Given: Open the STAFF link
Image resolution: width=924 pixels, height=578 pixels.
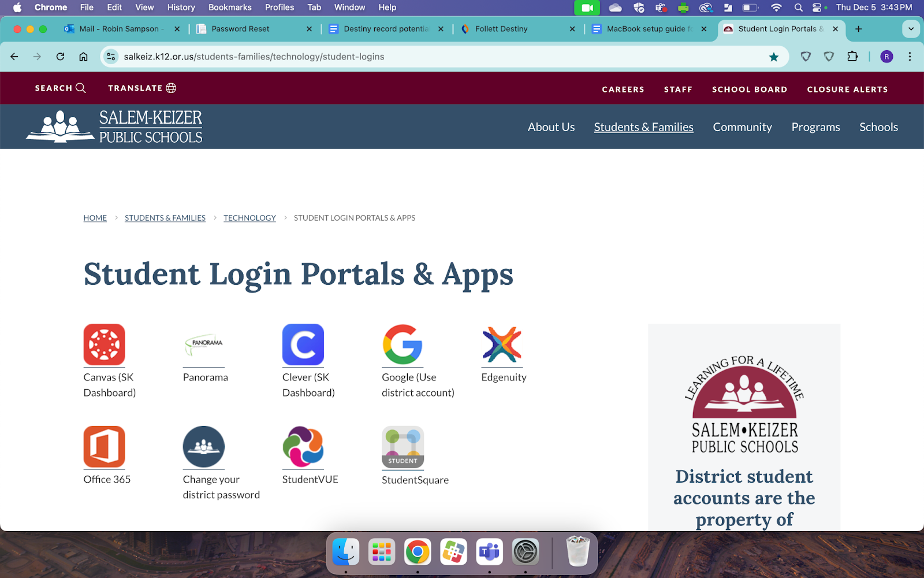Looking at the screenshot, I should 678,90.
